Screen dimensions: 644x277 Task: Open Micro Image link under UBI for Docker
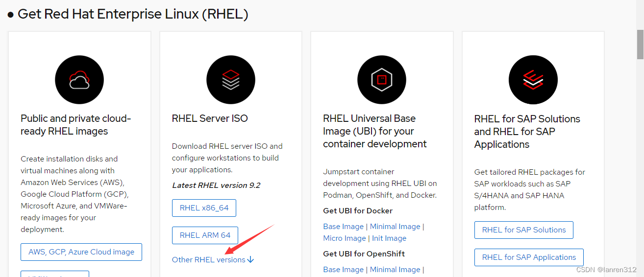(345, 238)
